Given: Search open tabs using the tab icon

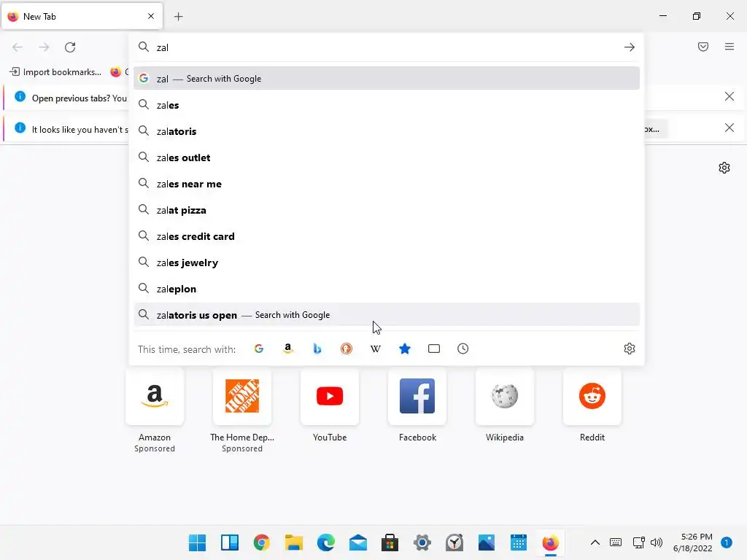Looking at the screenshot, I should 434,349.
